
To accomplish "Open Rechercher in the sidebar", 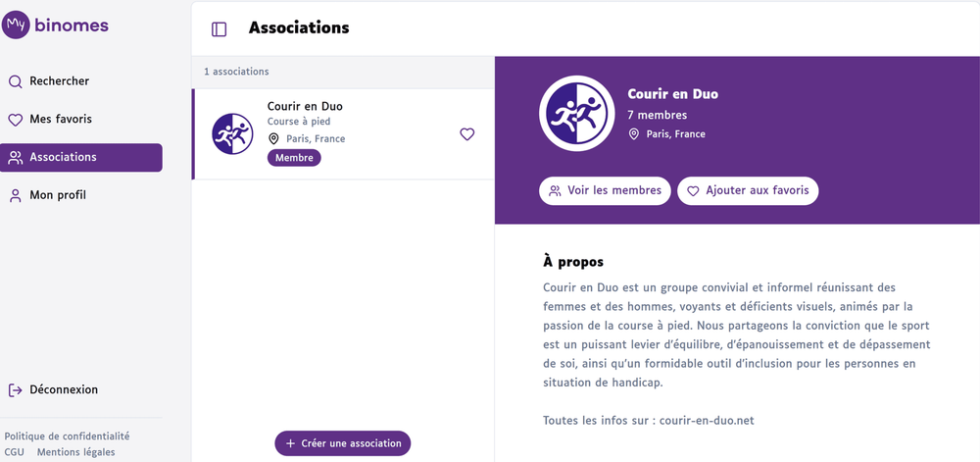I will click(59, 81).
